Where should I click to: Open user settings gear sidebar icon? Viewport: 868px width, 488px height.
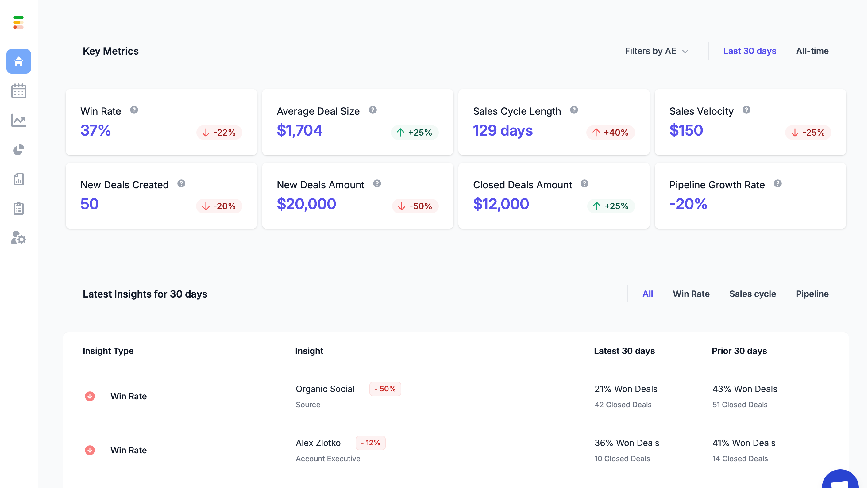(18, 238)
